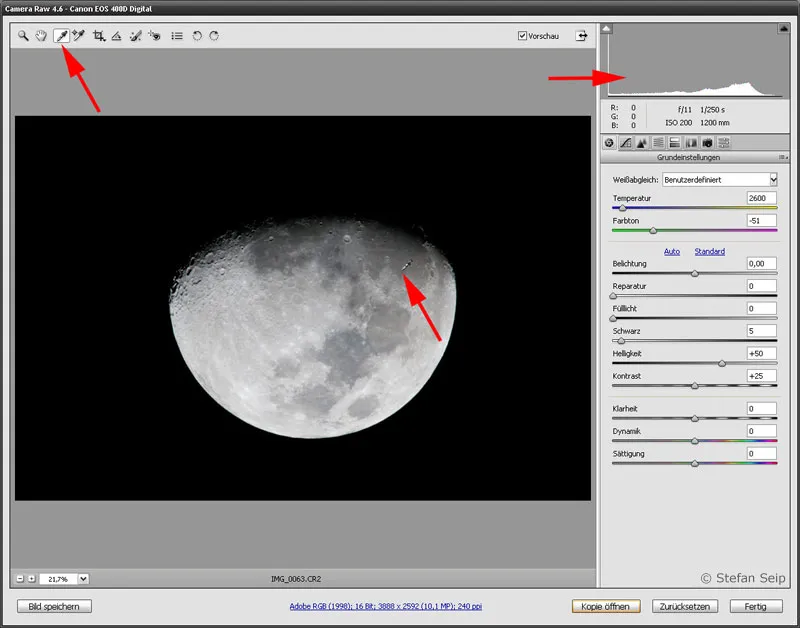Screen dimensions: 800x628
Task: Click the Auto tone link
Action: (x=672, y=252)
